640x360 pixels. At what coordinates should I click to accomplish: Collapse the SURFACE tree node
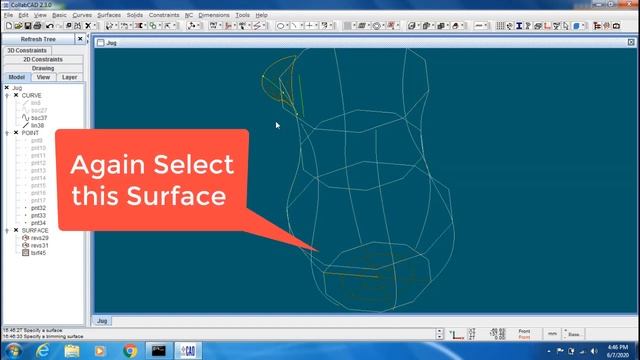pos(7,231)
